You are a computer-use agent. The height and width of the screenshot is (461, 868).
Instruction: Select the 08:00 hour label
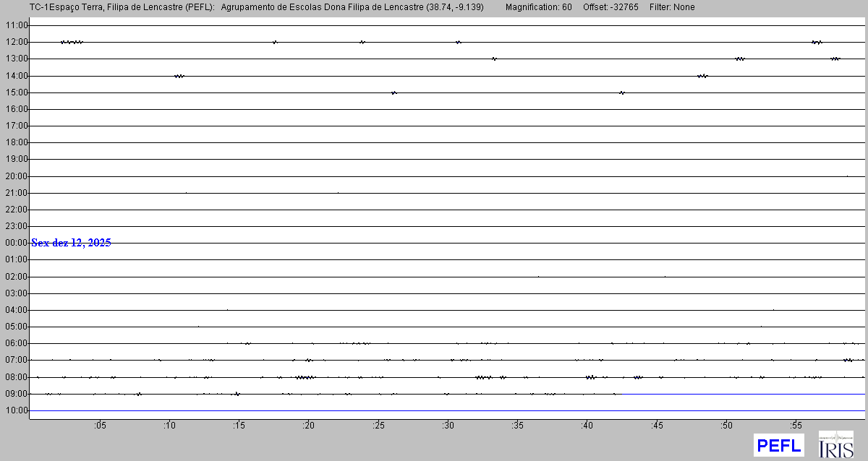click(16, 377)
